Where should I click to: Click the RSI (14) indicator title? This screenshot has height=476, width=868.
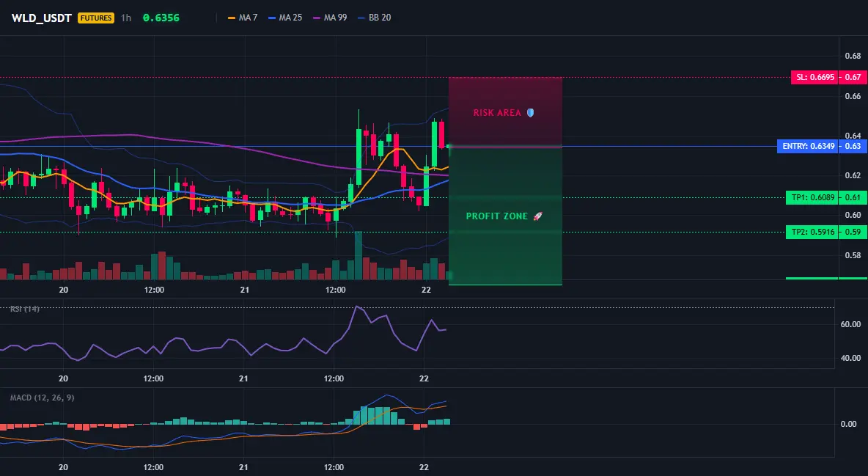(25, 309)
